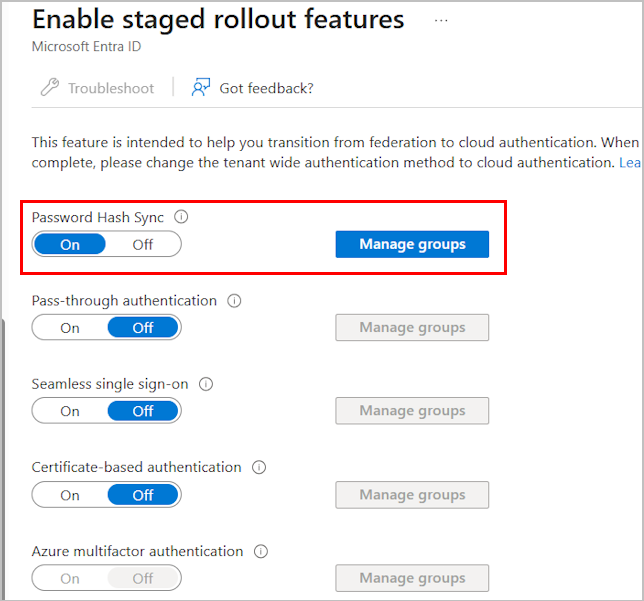Screen dimensions: 644x601
Task: Open the Learn more link in the description
Action: click(x=630, y=163)
